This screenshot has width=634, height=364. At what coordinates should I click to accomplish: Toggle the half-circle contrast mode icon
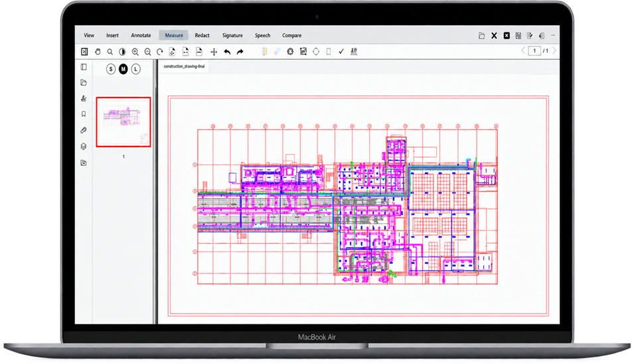[x=122, y=52]
